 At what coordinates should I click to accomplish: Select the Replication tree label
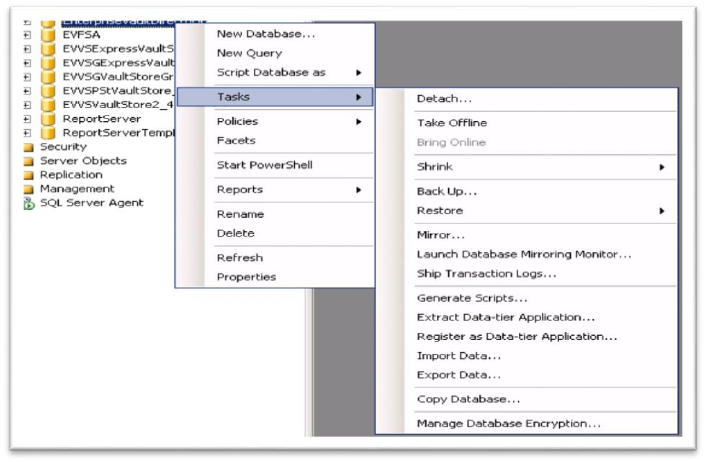[x=71, y=175]
